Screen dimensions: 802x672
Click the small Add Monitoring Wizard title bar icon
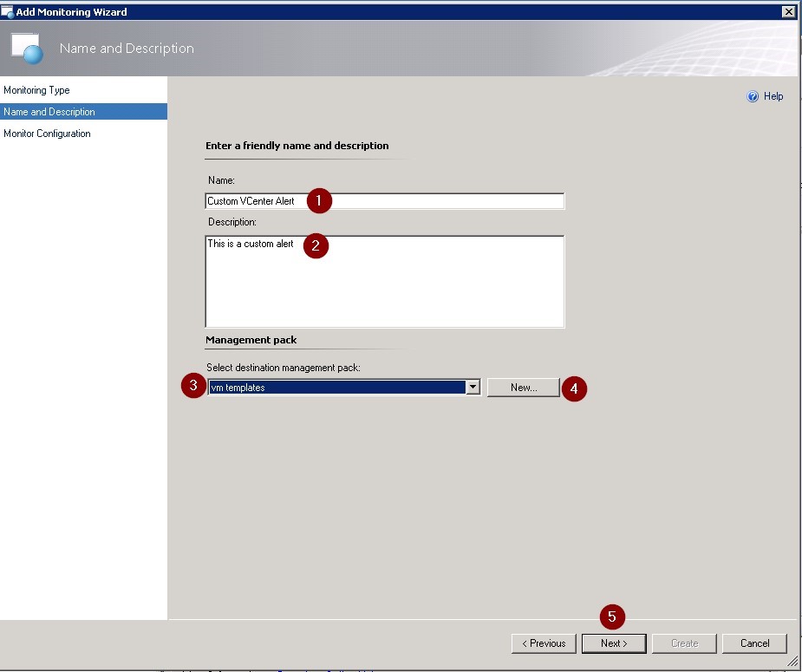[x=8, y=11]
